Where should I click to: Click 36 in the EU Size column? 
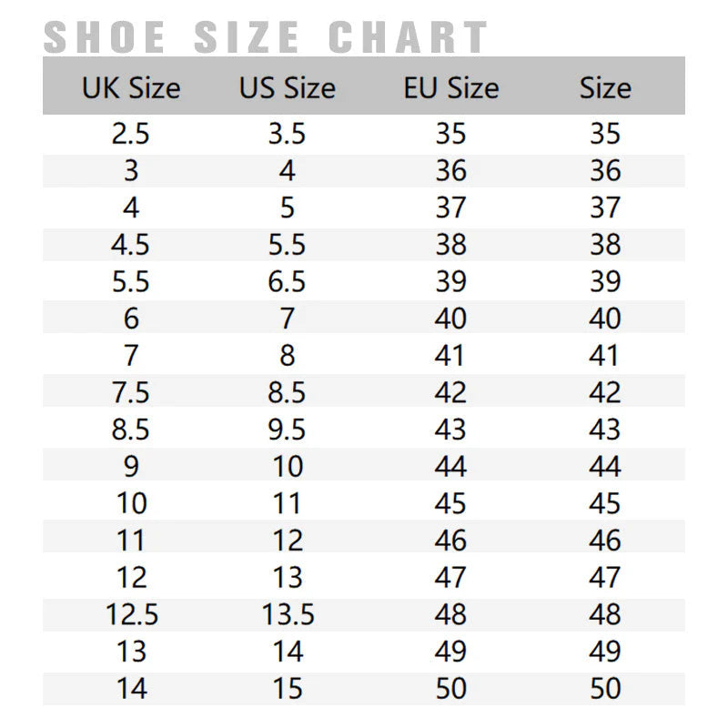pyautogui.click(x=450, y=171)
